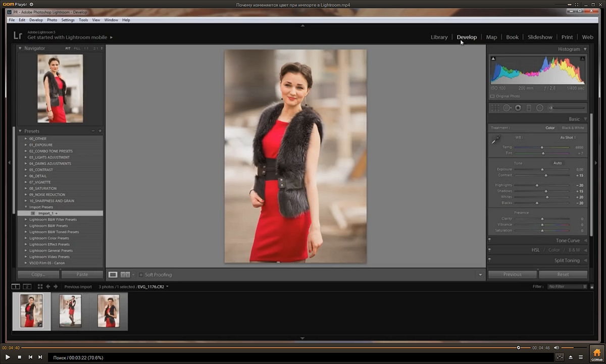This screenshot has height=364, width=606.
Task: Show second window display button 2
Action: (x=27, y=287)
